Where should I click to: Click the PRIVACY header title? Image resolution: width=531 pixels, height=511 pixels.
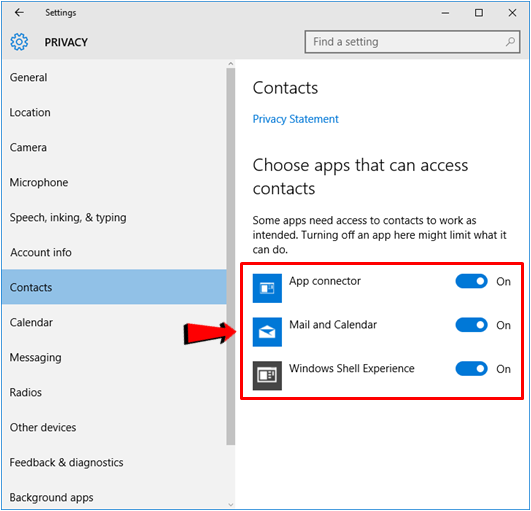(66, 42)
